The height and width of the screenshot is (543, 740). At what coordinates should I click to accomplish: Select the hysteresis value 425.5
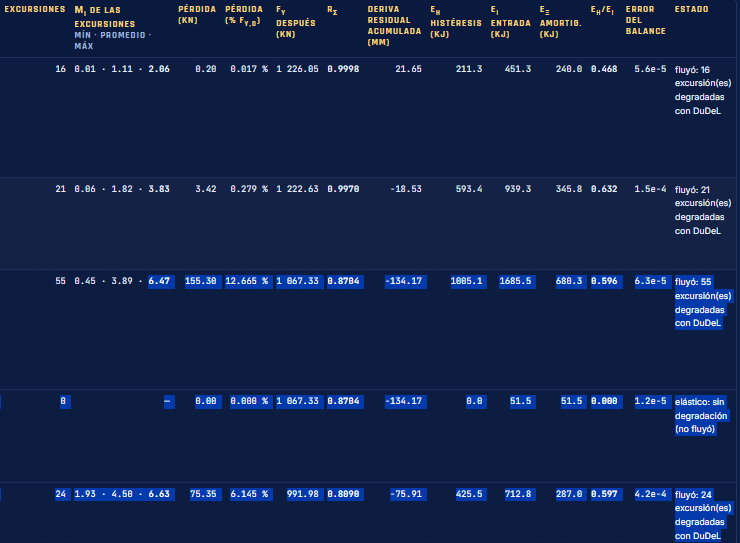[x=469, y=494]
